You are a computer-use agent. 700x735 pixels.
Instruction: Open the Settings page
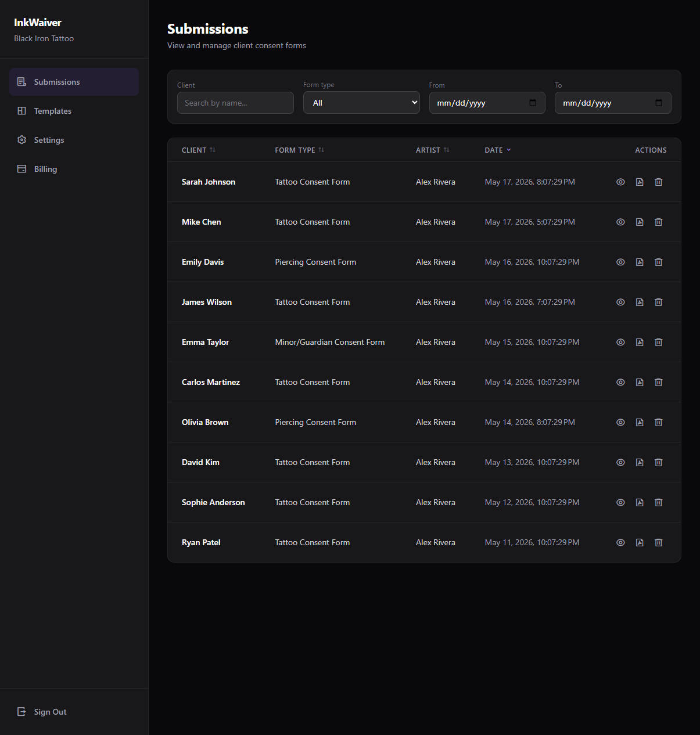click(74, 140)
